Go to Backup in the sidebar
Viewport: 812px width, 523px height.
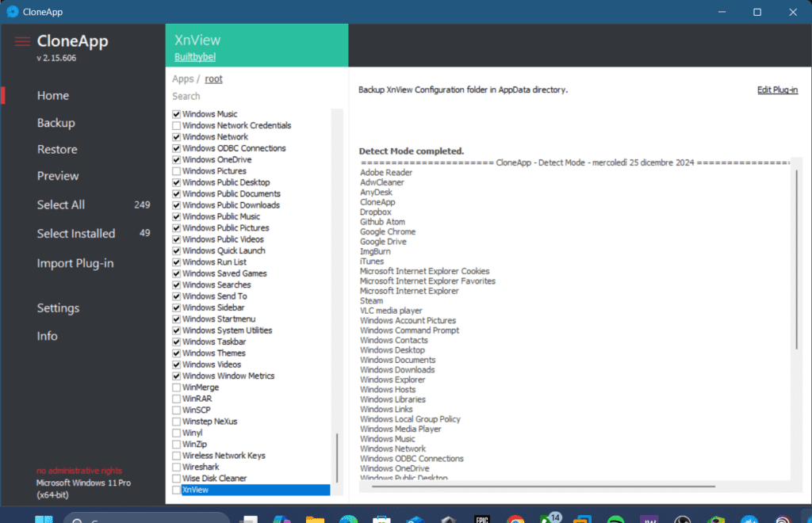[56, 123]
